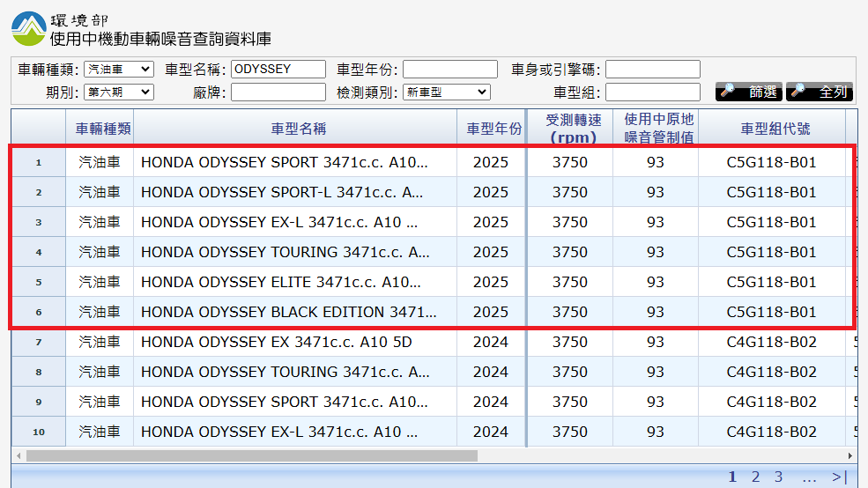
Task: Click the page title 使用中機動車輛噪音查詢資料庫
Action: click(x=160, y=39)
